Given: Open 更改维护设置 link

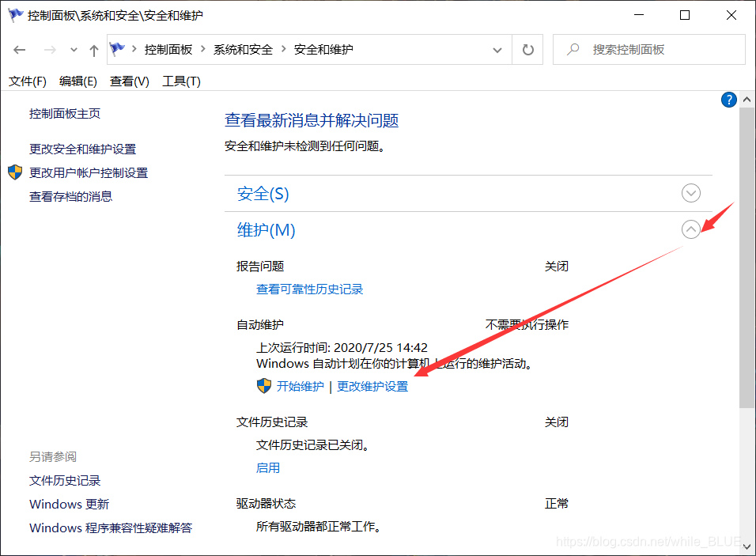Looking at the screenshot, I should coord(372,386).
